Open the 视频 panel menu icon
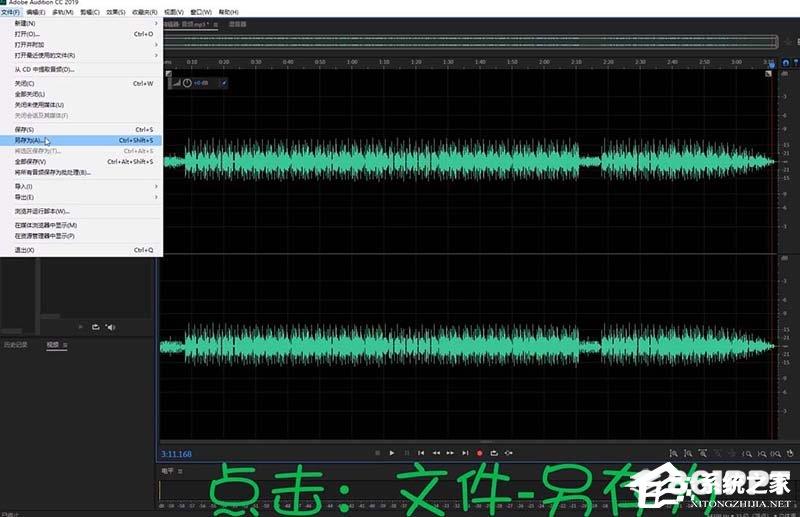The image size is (800, 517). coord(65,346)
